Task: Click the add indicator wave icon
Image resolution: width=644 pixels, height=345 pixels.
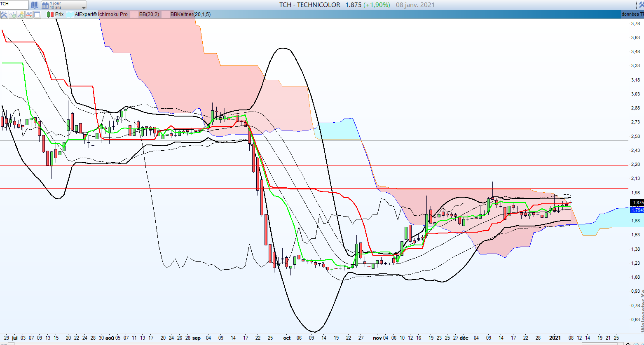Action: click(12, 14)
